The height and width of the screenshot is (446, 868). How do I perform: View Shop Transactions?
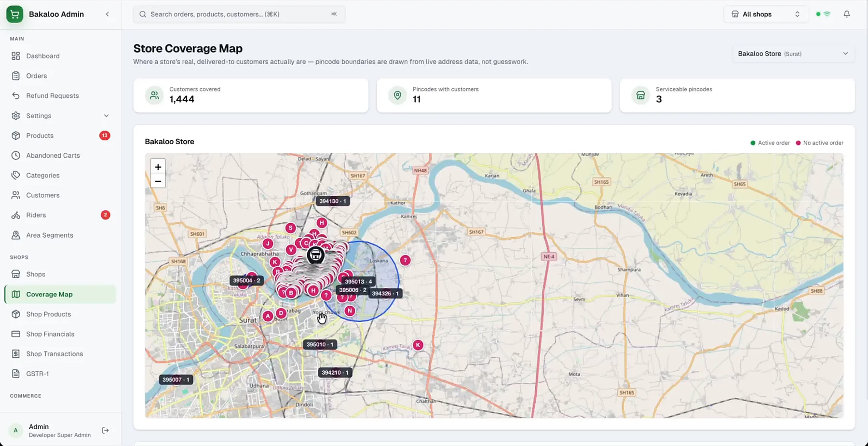(60, 354)
